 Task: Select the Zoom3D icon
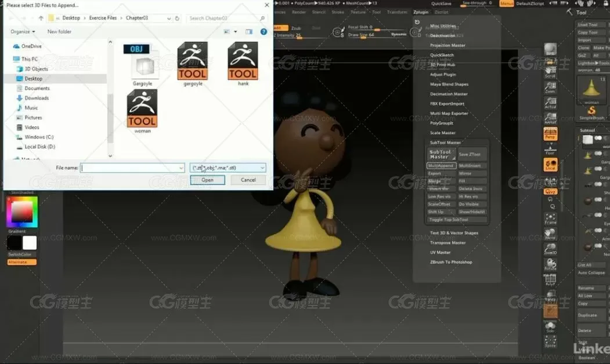[x=550, y=249]
